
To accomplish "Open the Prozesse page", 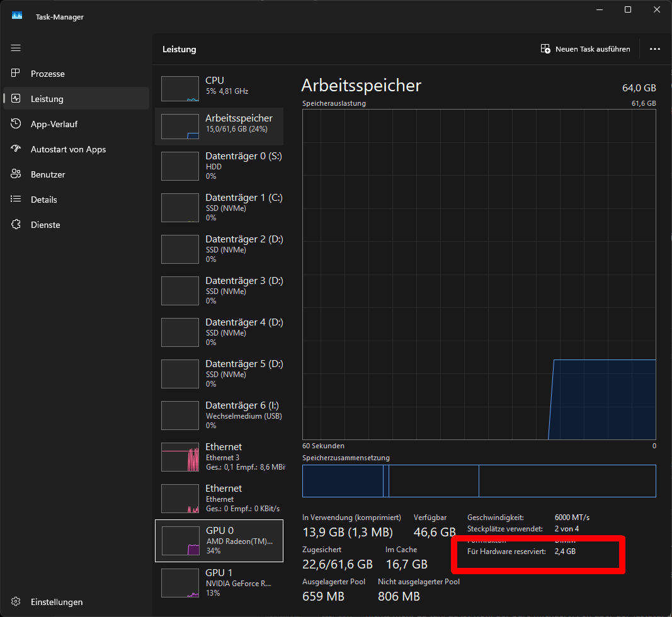I will [76, 73].
